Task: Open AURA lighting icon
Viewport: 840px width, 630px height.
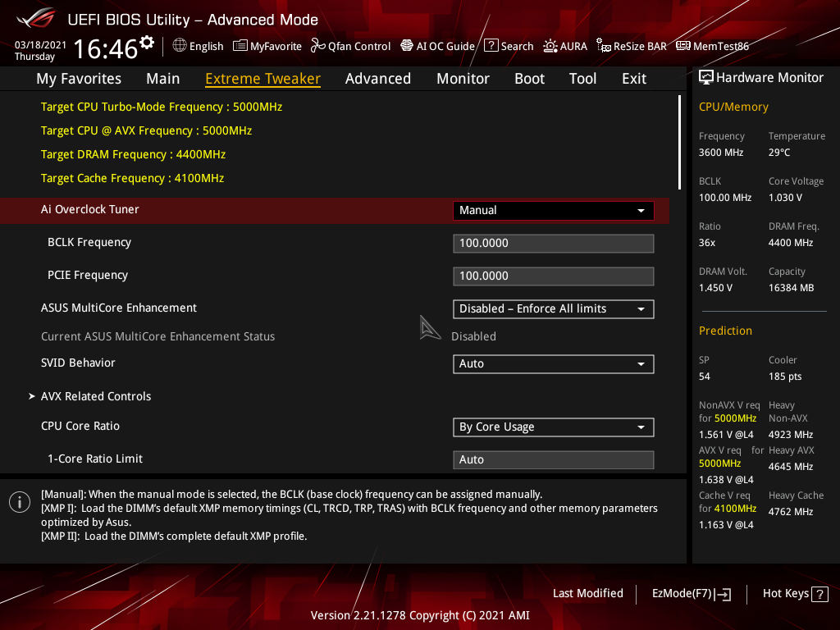Action: pos(550,46)
